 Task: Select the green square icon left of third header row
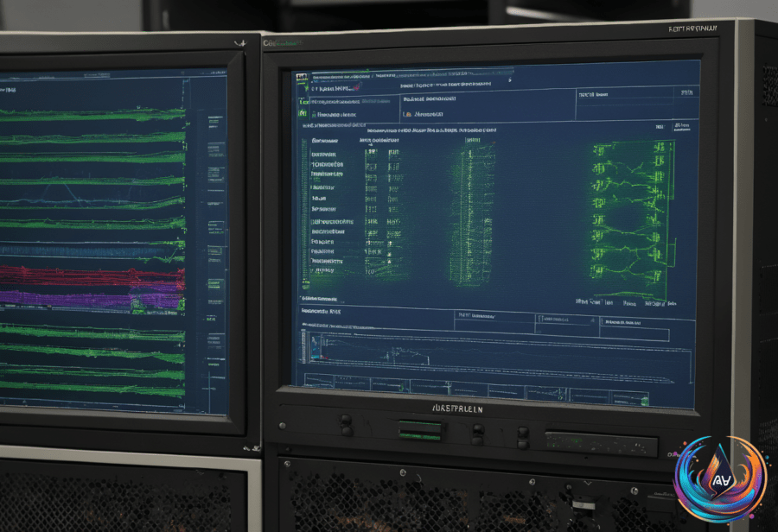pos(302,113)
